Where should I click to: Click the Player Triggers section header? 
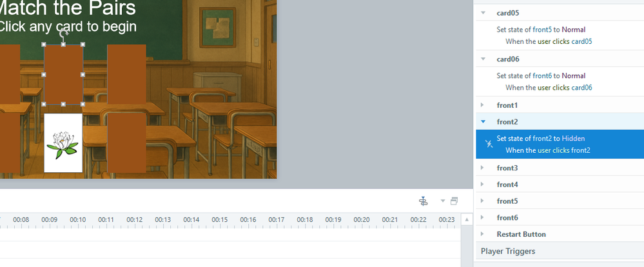tap(507, 251)
